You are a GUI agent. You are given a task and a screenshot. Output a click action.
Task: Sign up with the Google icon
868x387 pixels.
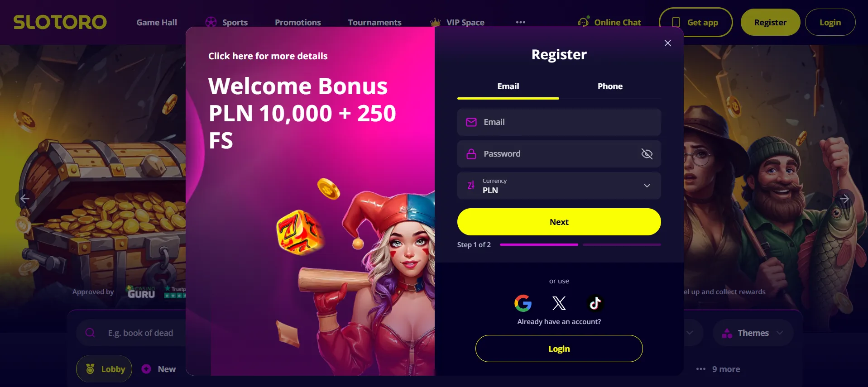523,303
